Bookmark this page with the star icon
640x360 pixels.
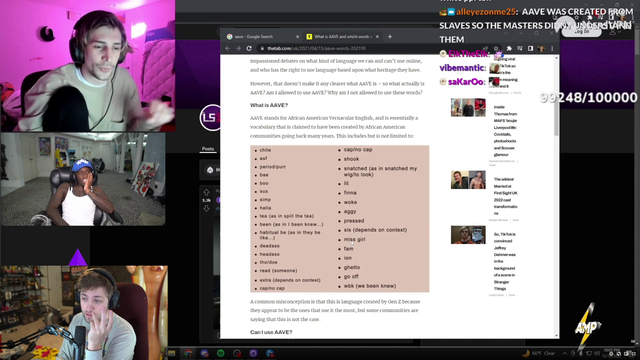click(496, 48)
